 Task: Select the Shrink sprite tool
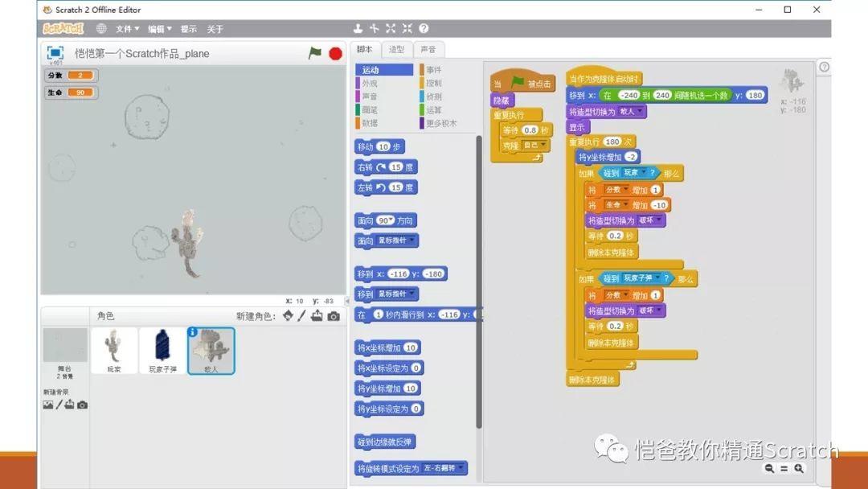point(407,28)
